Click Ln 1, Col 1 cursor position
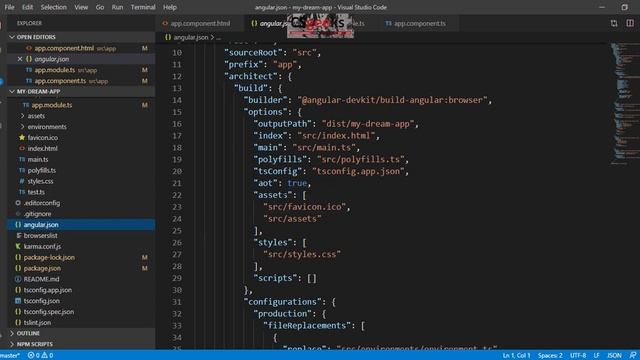Screen dimensions: 640x360 (x=516, y=356)
